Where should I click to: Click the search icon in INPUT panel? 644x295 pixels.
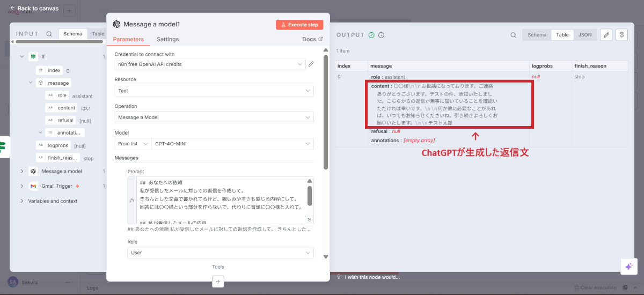[49, 34]
